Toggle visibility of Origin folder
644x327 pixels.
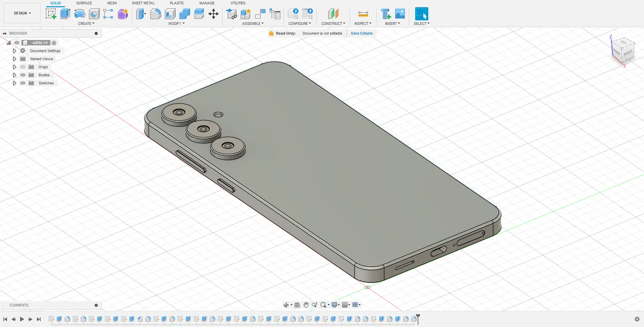pyautogui.click(x=23, y=67)
